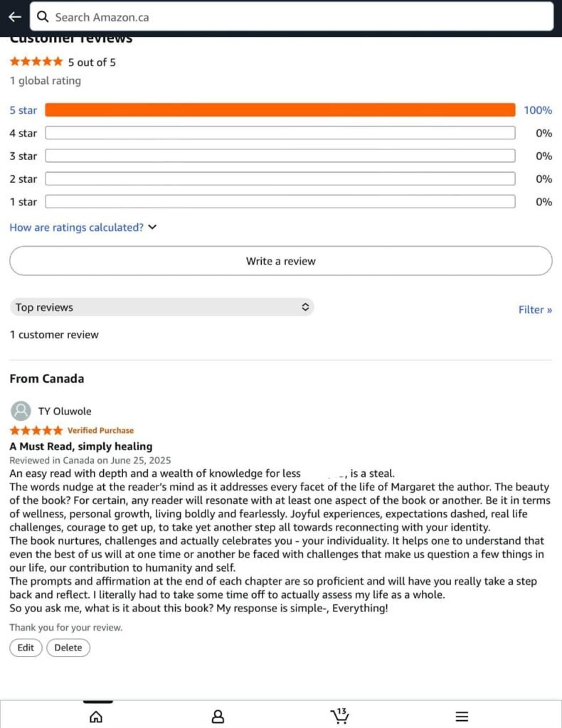Image resolution: width=562 pixels, height=728 pixels.
Task: Open the shopping cart icon
Action: (339, 715)
